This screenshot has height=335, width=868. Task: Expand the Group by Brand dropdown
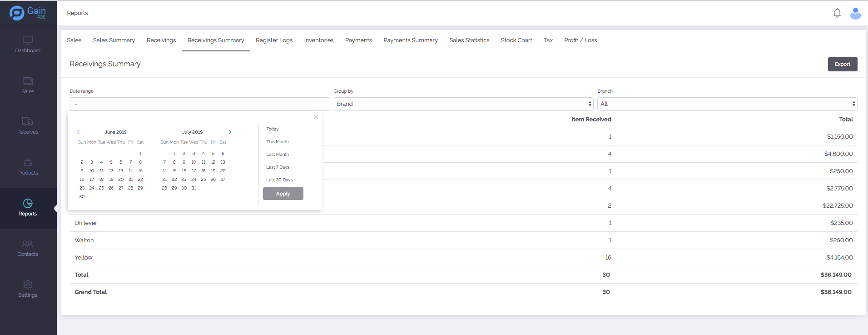(463, 104)
